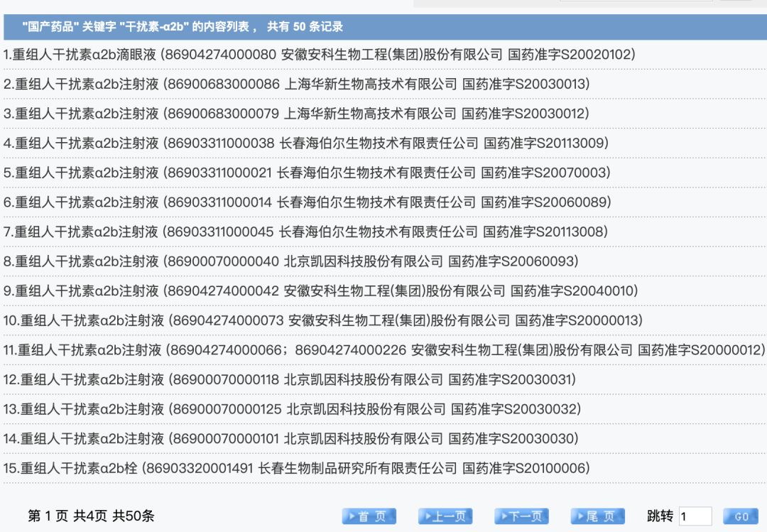This screenshot has width=767, height=532.
Task: Click the results header reading 共有 50 条记录
Action: [x=305, y=26]
